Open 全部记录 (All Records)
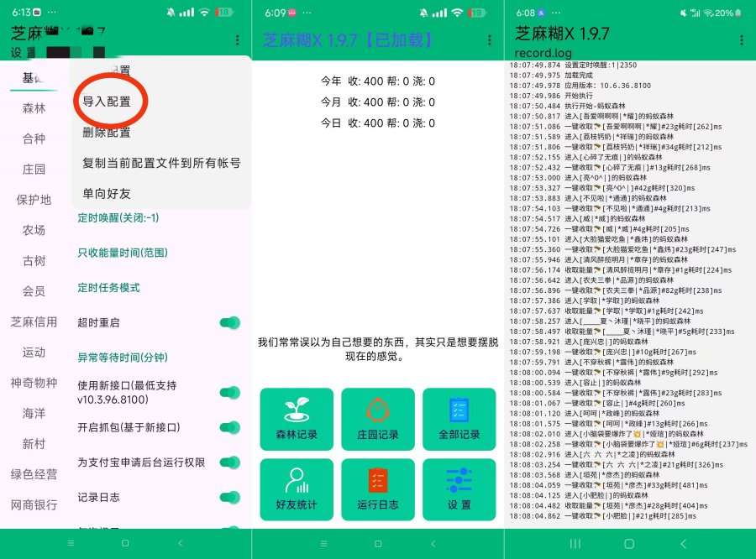This screenshot has height=559, width=756. click(459, 418)
